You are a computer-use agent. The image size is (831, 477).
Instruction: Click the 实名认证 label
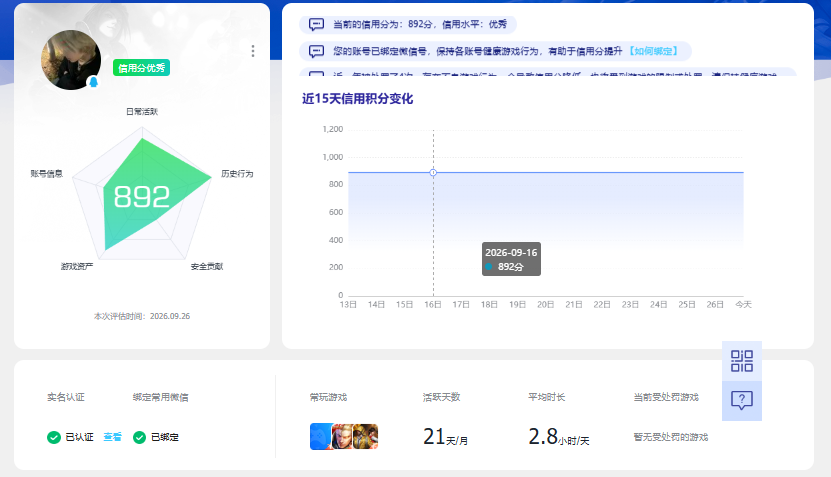coord(66,398)
